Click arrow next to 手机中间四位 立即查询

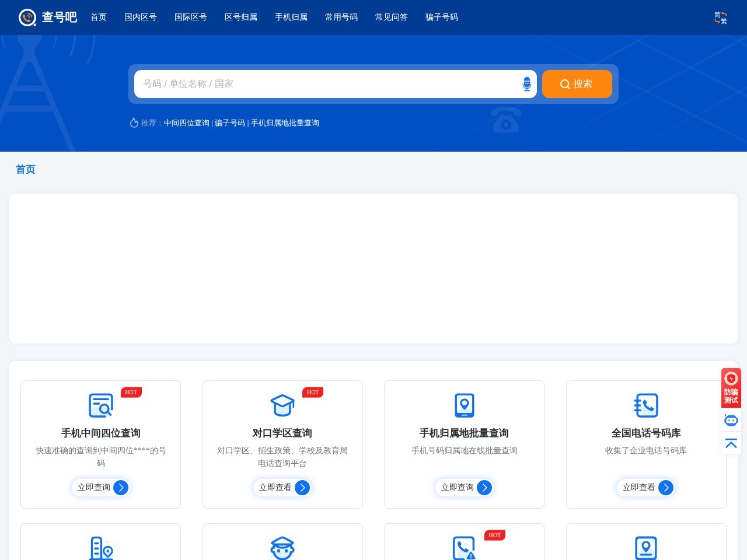[x=121, y=488]
